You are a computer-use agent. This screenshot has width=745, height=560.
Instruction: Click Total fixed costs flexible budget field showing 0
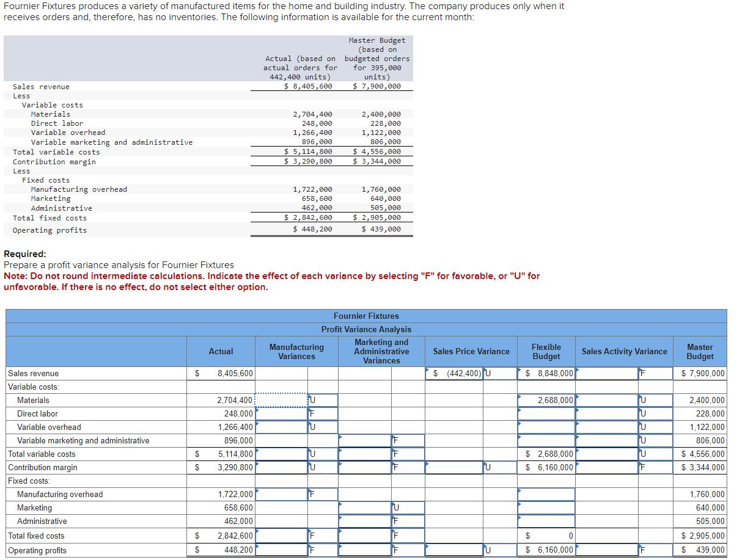[x=546, y=536]
